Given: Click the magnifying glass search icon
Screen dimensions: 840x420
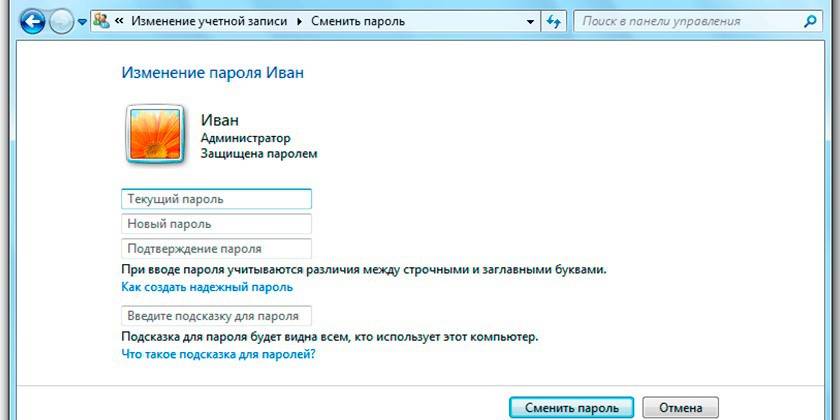Looking at the screenshot, I should pyautogui.click(x=811, y=21).
